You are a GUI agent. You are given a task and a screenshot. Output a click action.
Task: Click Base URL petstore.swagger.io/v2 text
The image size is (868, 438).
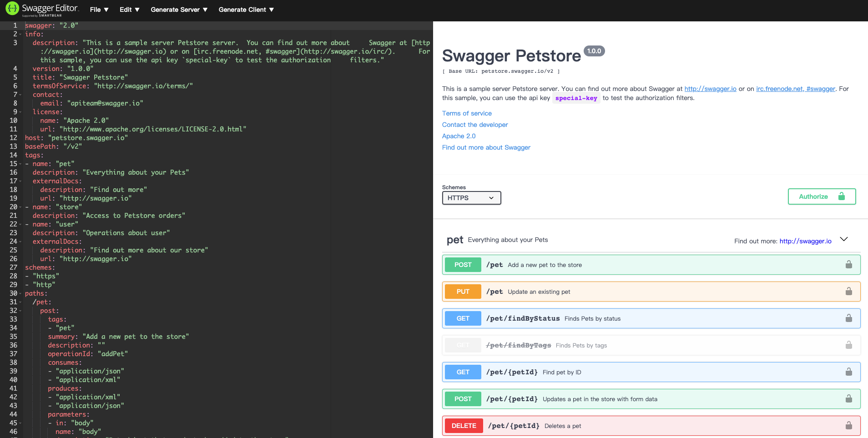pyautogui.click(x=501, y=71)
